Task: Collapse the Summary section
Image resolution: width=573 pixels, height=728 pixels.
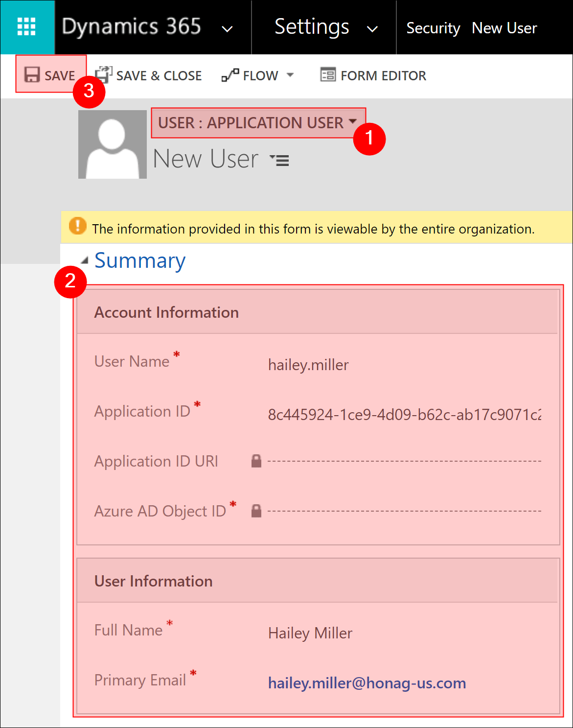Action: [85, 260]
